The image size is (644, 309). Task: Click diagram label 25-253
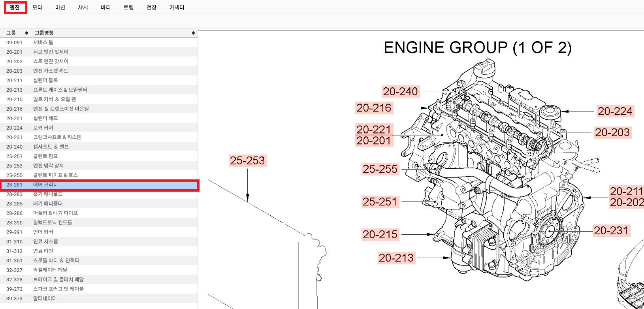tap(248, 160)
